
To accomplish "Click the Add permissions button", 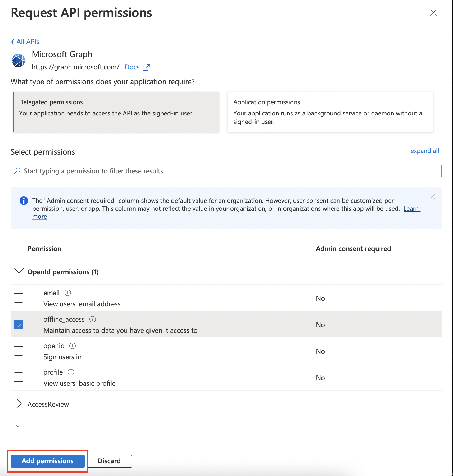I will coord(48,461).
